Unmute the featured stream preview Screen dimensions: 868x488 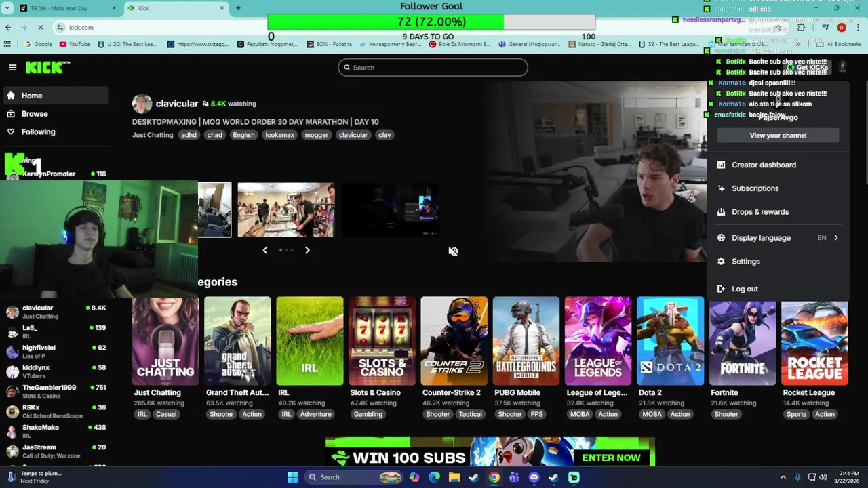pyautogui.click(x=453, y=251)
